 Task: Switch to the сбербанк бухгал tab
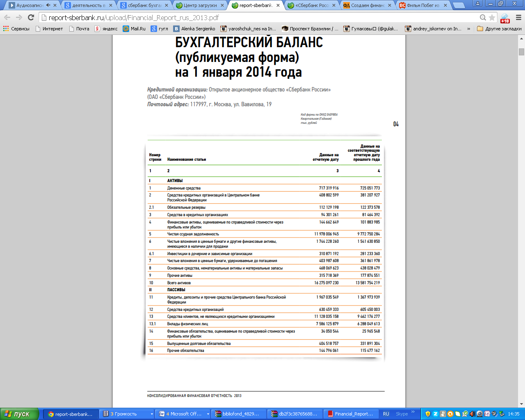pyautogui.click(x=144, y=5)
